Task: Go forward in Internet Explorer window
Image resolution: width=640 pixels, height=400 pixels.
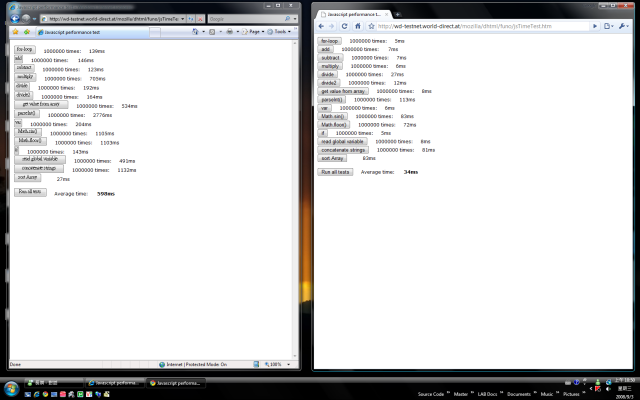Action: tap(26, 18)
